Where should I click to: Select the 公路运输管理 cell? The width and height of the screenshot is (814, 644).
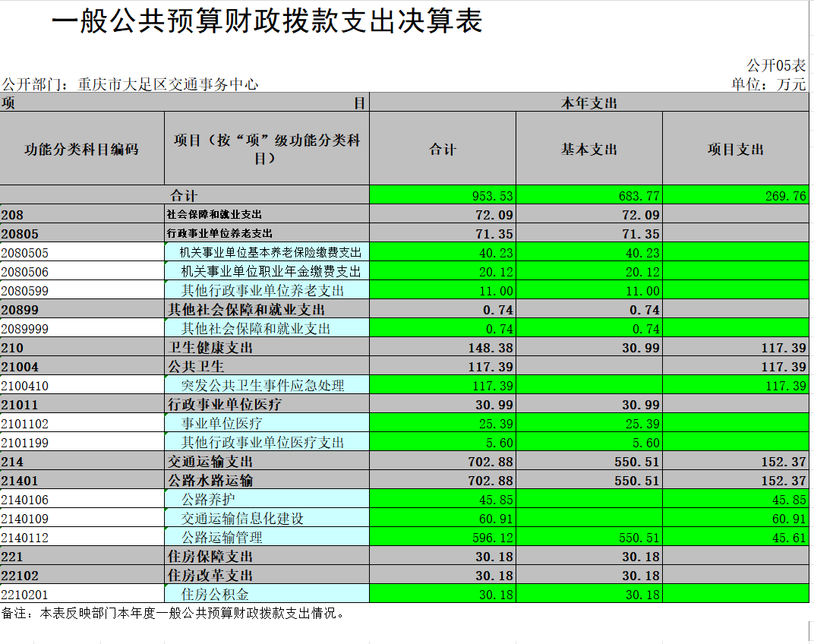click(x=267, y=538)
